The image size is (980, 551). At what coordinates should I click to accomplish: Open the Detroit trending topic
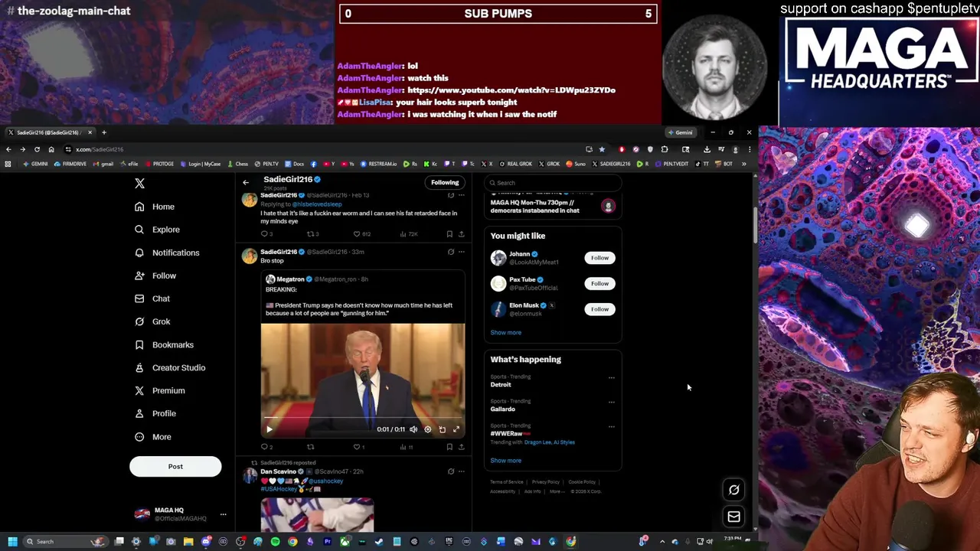(x=501, y=385)
